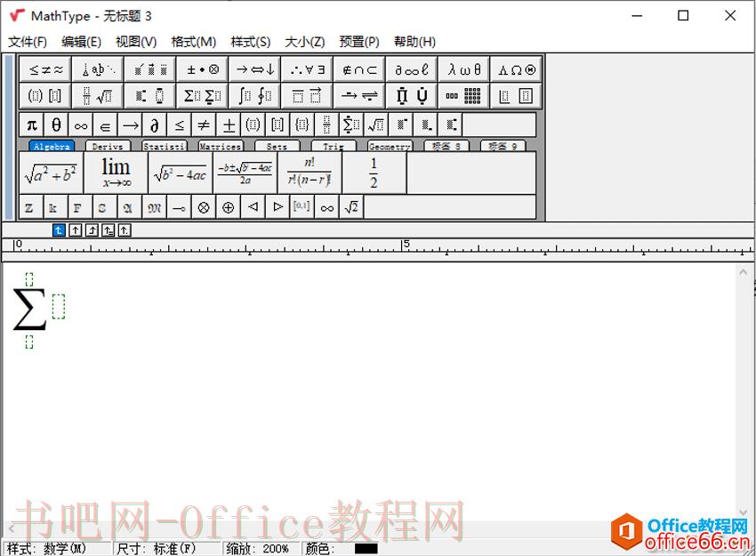Image resolution: width=756 pixels, height=556 pixels.
Task: Open the 大小(Z) menu
Action: (x=305, y=42)
